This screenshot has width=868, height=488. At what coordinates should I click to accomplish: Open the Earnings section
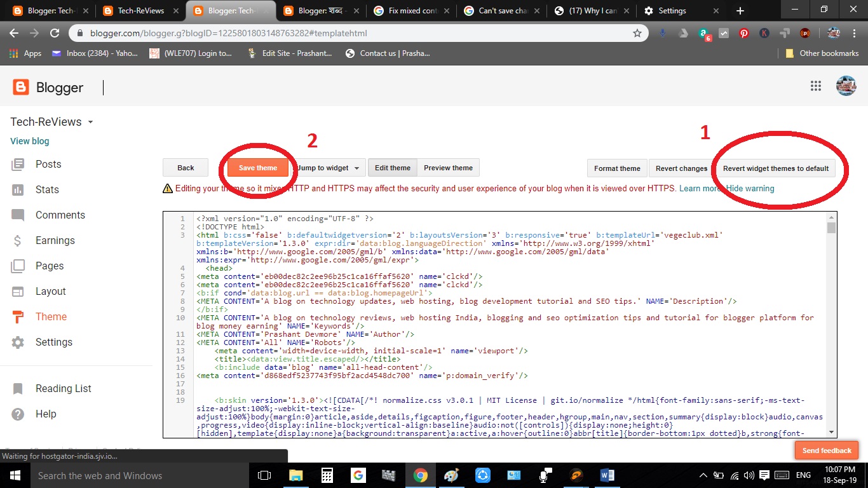55,241
